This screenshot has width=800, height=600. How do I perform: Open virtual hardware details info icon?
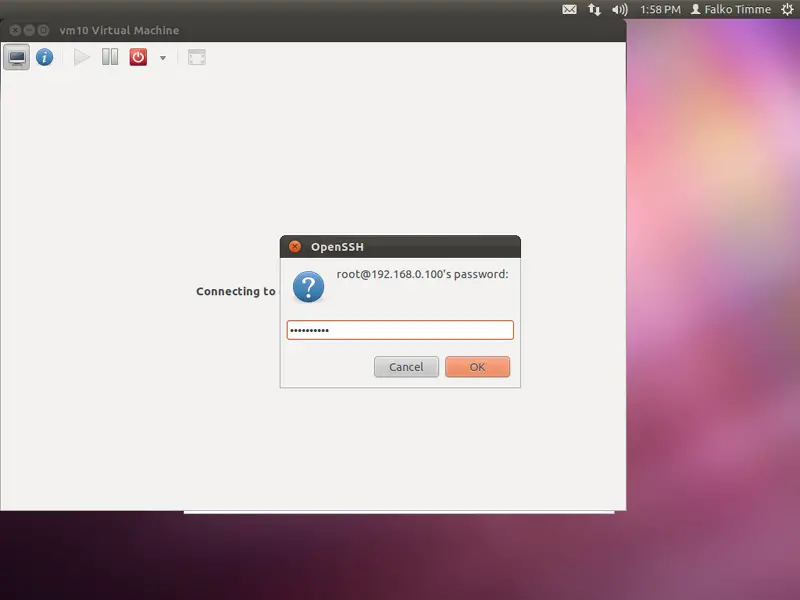[x=44, y=57]
